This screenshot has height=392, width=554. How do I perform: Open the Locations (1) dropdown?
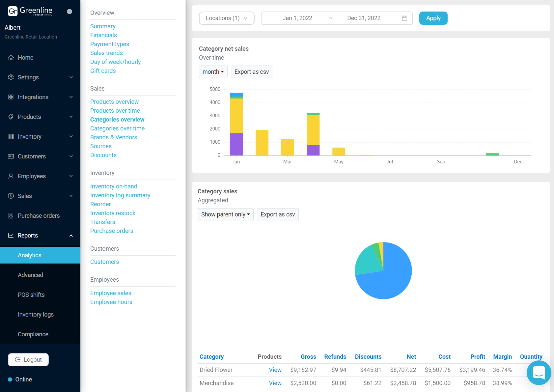[227, 18]
